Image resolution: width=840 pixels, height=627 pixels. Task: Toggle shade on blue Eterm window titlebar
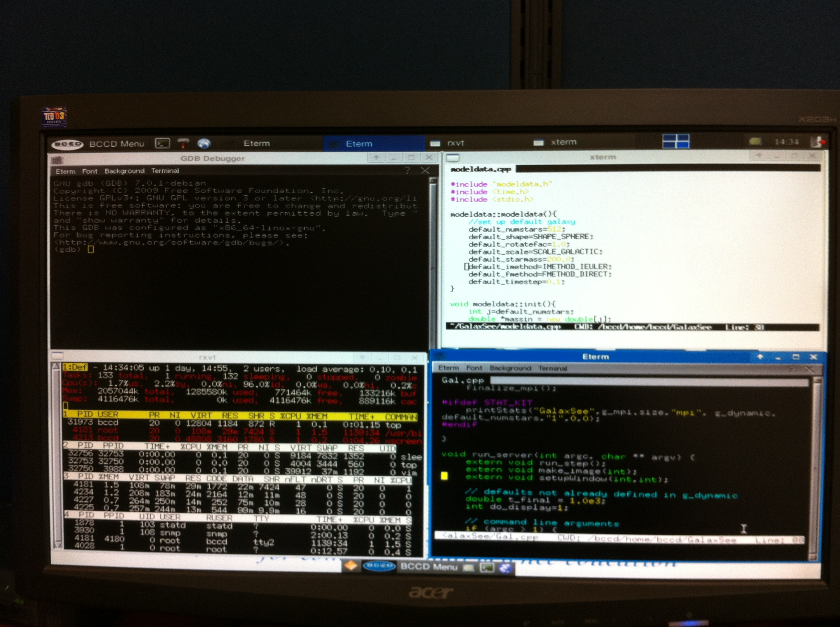760,357
